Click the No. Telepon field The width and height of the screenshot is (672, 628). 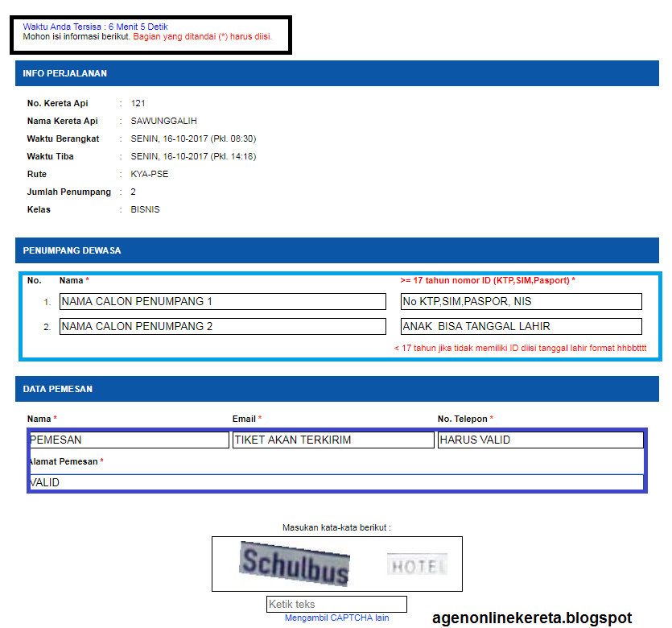[x=541, y=440]
